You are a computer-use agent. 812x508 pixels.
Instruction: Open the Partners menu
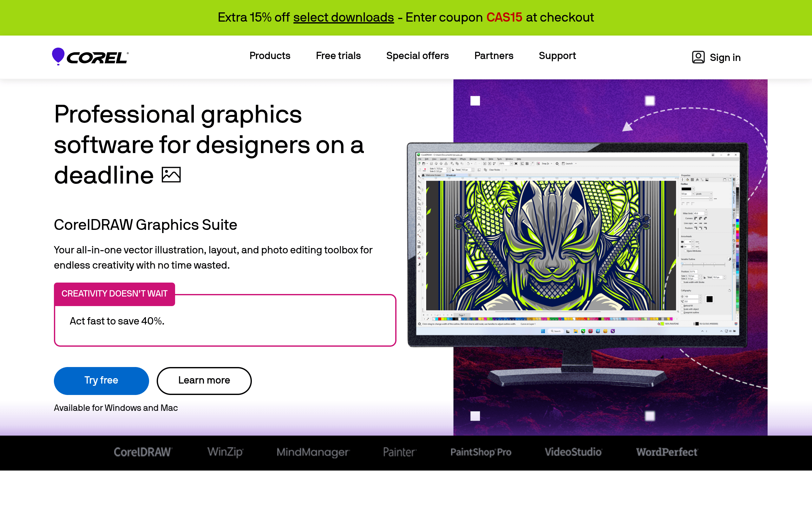(494, 56)
